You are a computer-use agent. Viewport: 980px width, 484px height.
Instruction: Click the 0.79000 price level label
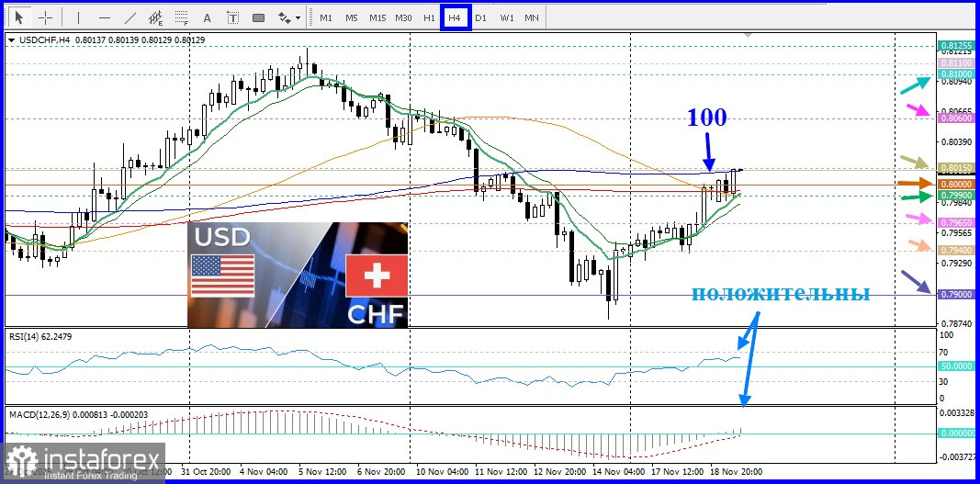click(x=955, y=294)
